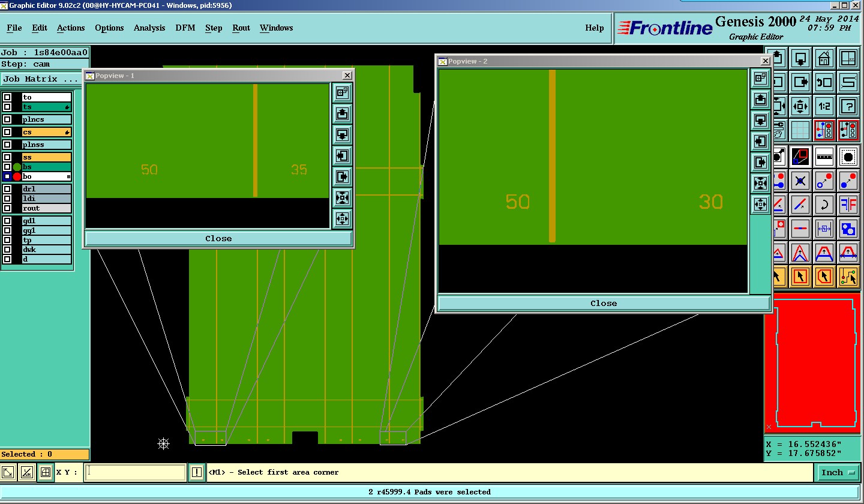Viewport: 864px width, 504px height.
Task: Toggle the checkbox for layer ts
Action: (x=7, y=107)
